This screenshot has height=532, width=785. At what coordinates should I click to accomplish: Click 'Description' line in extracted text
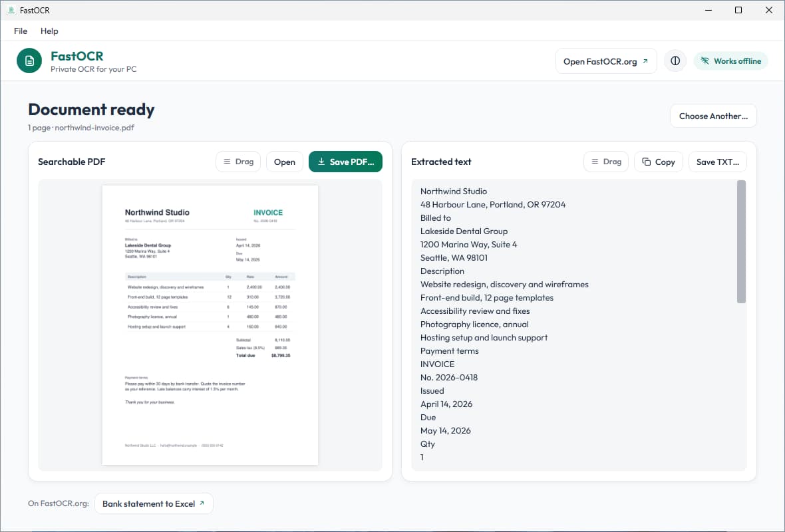442,271
